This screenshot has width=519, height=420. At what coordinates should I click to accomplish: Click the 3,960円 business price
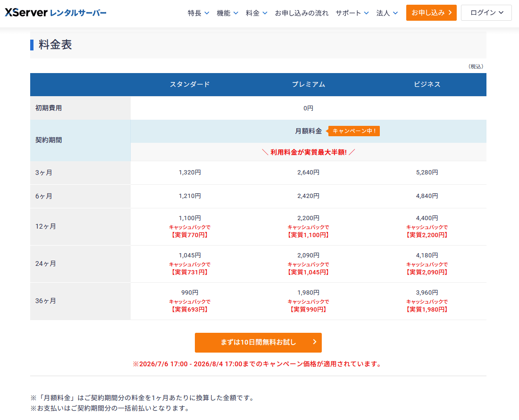coord(427,292)
